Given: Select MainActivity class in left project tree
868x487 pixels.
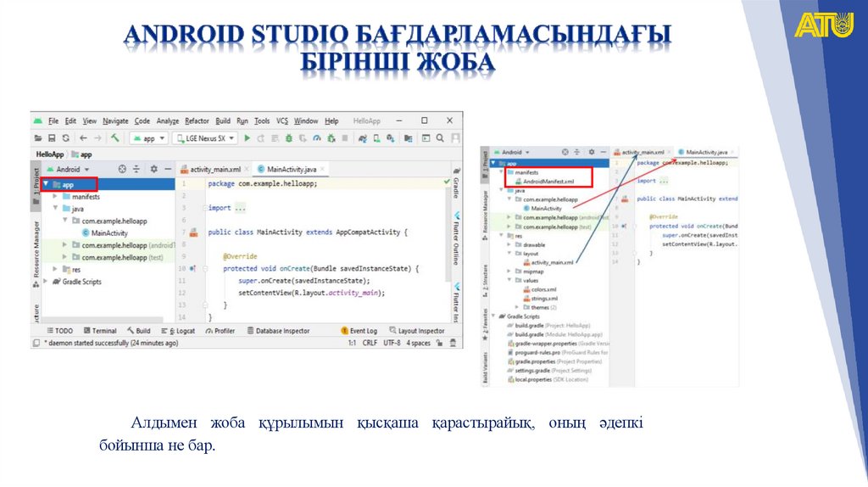Looking at the screenshot, I should pyautogui.click(x=104, y=232).
